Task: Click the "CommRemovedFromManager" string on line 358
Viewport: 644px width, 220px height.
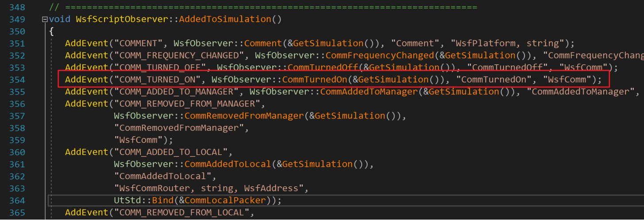Action: coord(177,128)
